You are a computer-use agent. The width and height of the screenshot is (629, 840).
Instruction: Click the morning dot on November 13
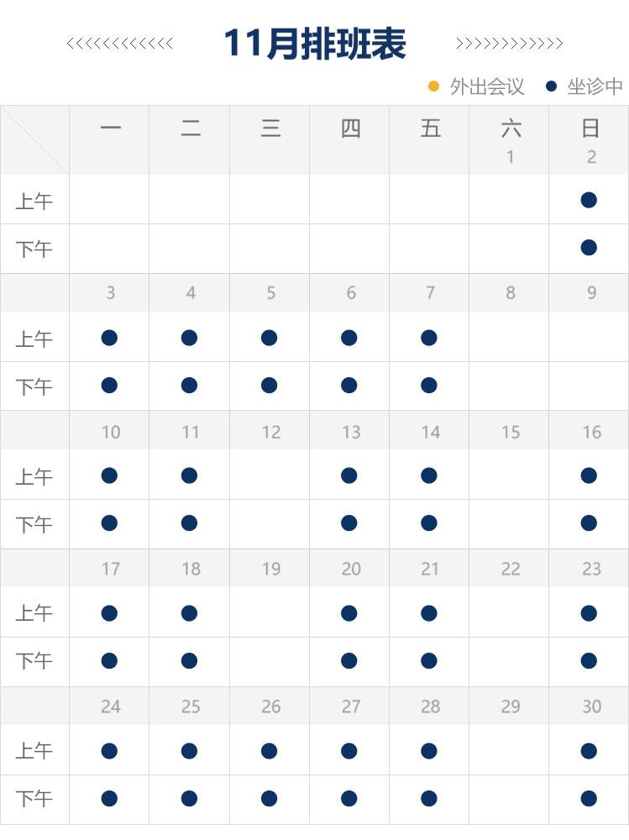[x=349, y=475]
